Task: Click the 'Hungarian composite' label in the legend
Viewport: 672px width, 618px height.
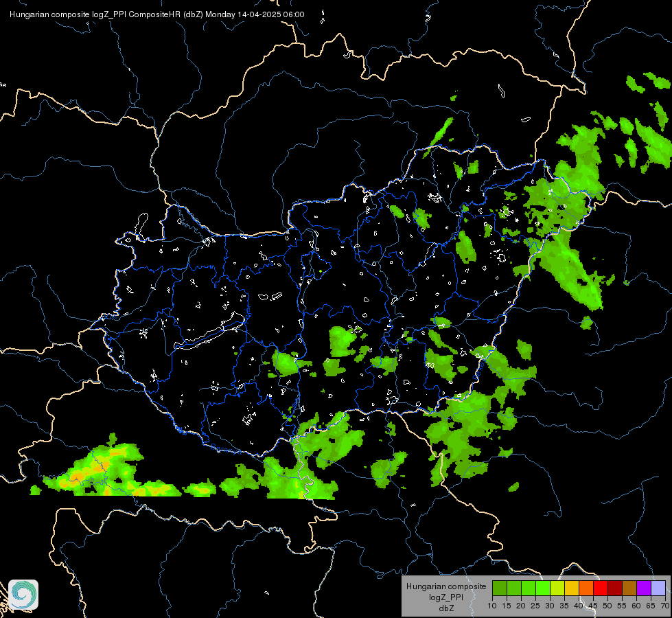Action: (x=446, y=586)
